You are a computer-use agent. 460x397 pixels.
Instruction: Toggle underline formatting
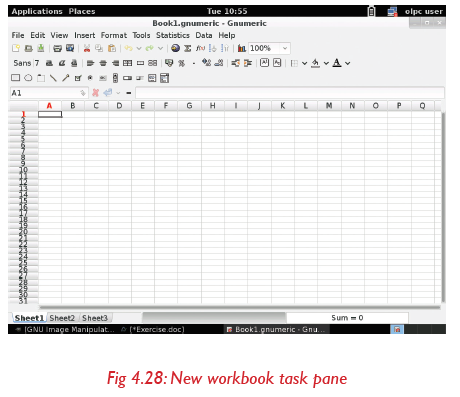74,63
